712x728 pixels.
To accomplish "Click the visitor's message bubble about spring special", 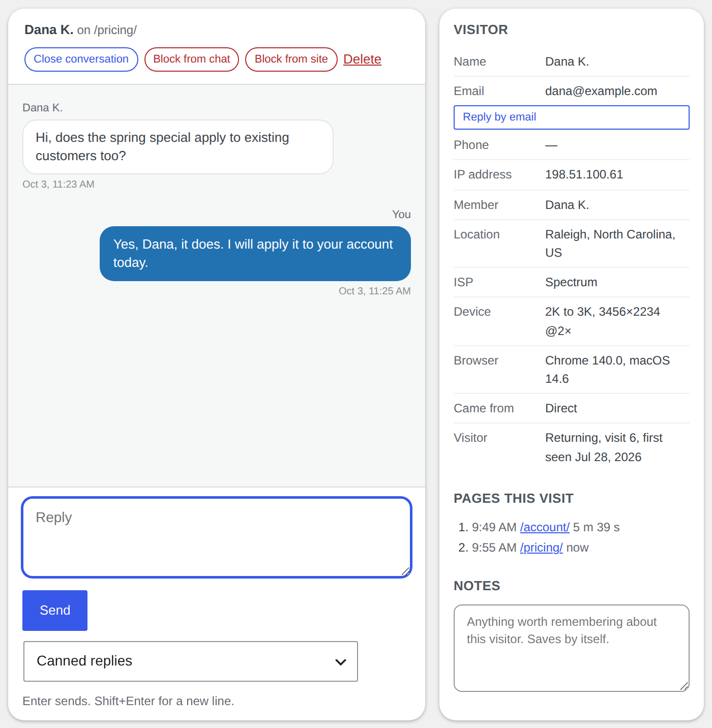I will [178, 147].
